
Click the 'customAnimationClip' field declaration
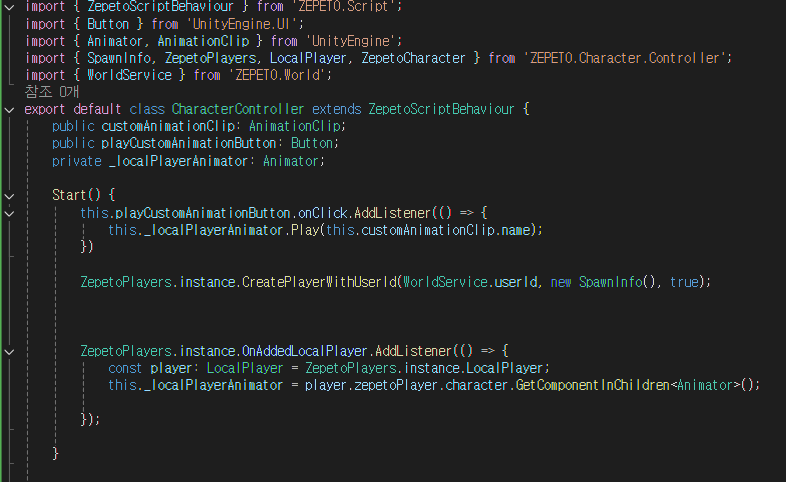(x=168, y=126)
